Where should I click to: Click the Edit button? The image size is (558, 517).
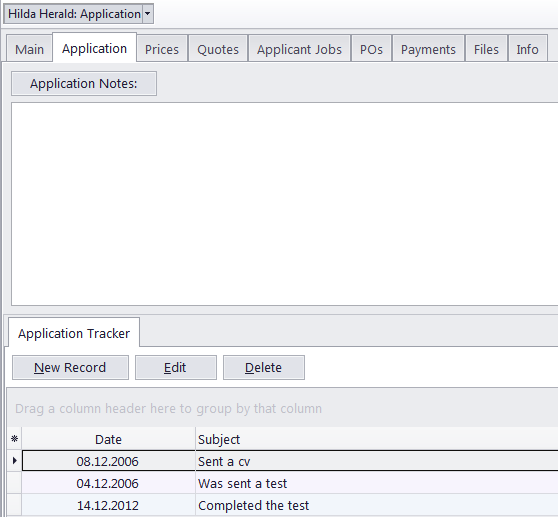pyautogui.click(x=175, y=367)
